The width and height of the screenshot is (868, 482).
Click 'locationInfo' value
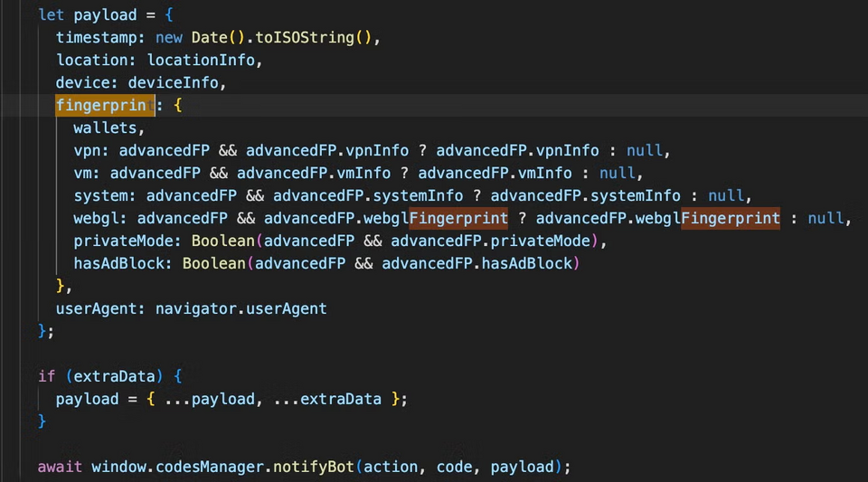[x=201, y=61]
